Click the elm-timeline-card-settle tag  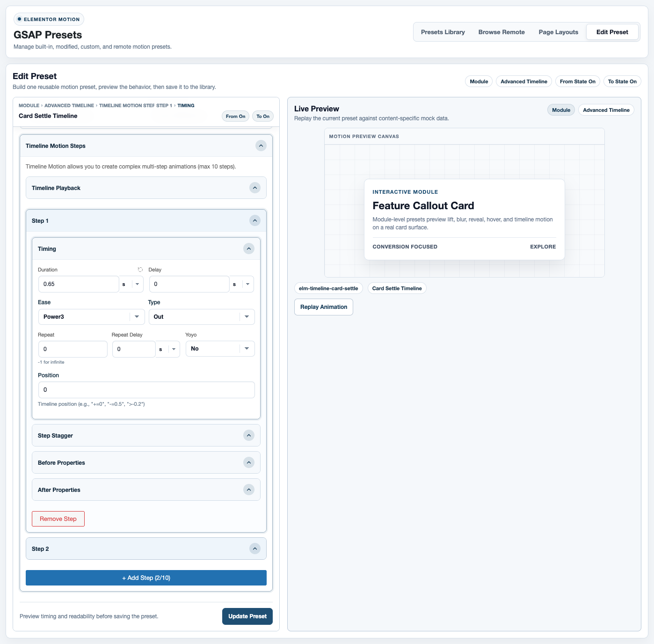tap(328, 288)
